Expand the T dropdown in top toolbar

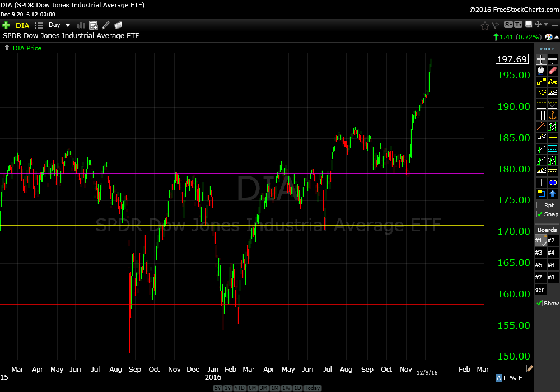(518, 25)
